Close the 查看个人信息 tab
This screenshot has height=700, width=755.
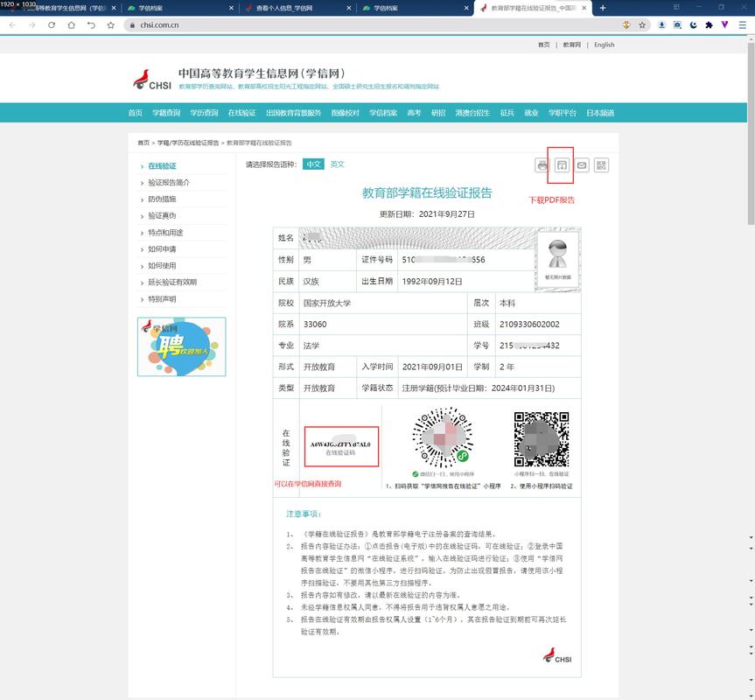coord(349,8)
